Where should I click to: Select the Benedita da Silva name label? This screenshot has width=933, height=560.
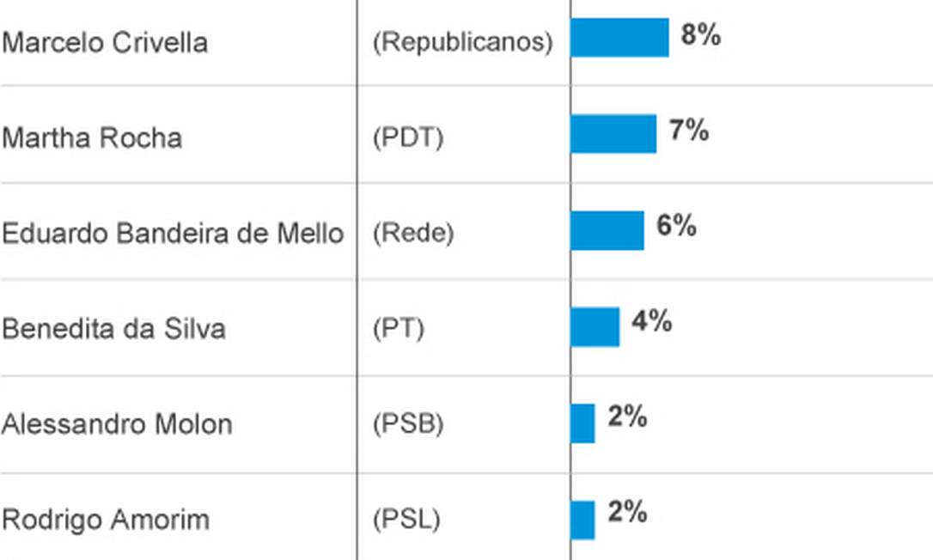(x=114, y=329)
